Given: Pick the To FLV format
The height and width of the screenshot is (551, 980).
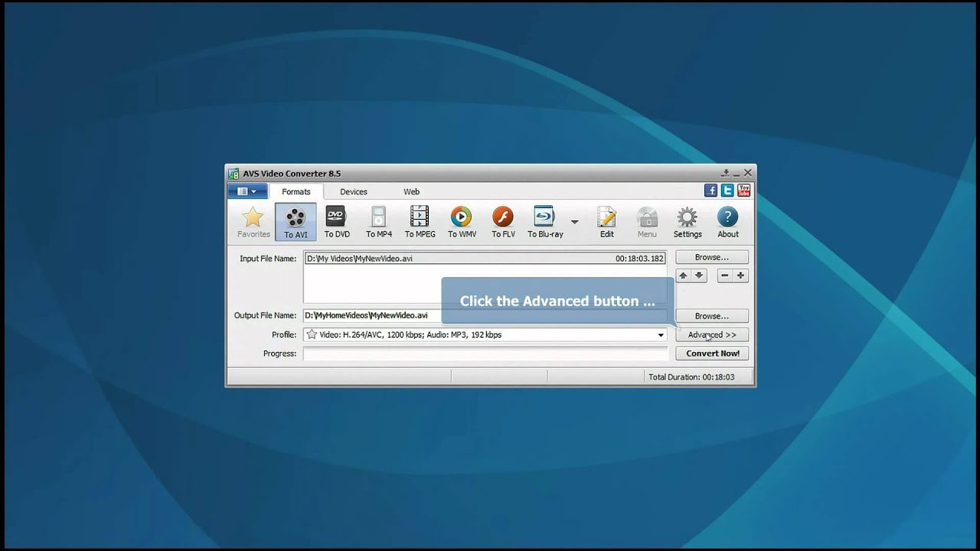Looking at the screenshot, I should 503,223.
